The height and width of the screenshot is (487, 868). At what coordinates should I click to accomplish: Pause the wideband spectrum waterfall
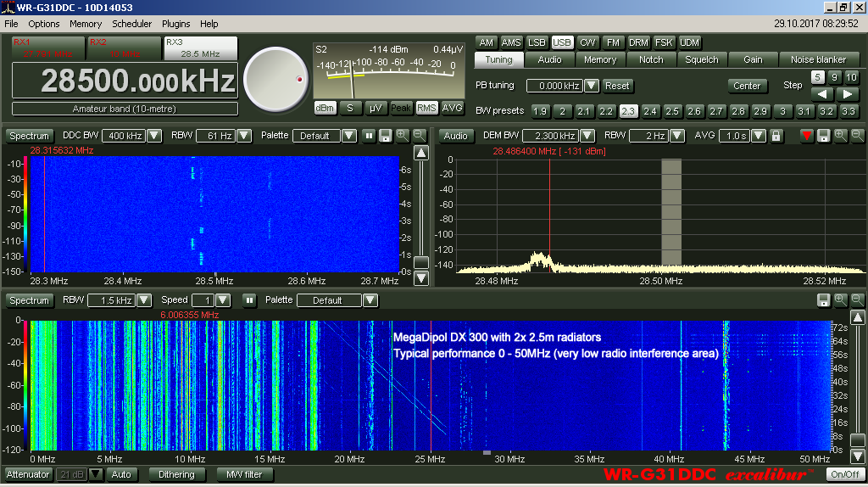coord(250,300)
